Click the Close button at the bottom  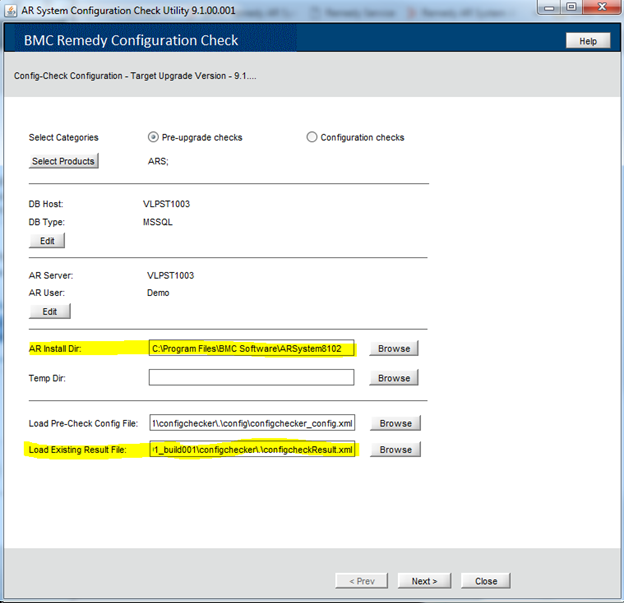pos(486,581)
